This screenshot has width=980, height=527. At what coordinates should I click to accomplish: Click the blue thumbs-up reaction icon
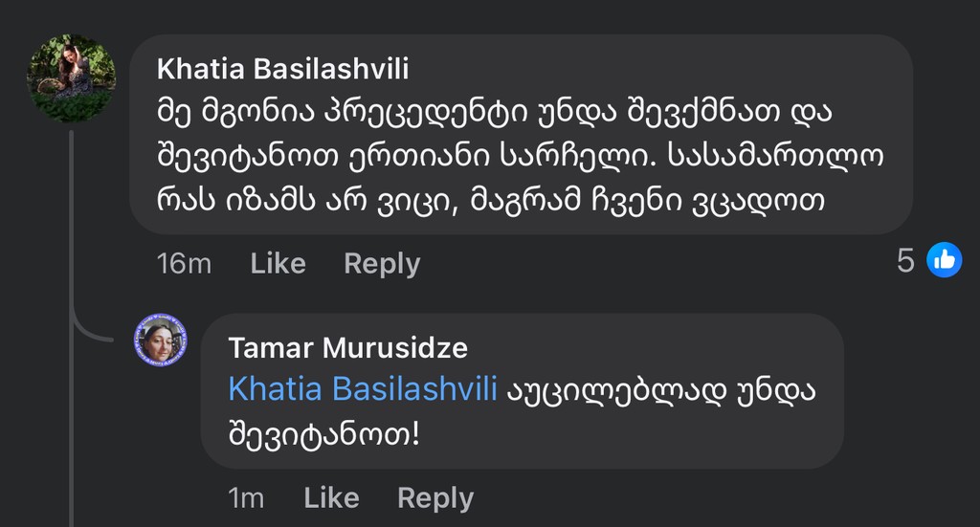click(944, 260)
